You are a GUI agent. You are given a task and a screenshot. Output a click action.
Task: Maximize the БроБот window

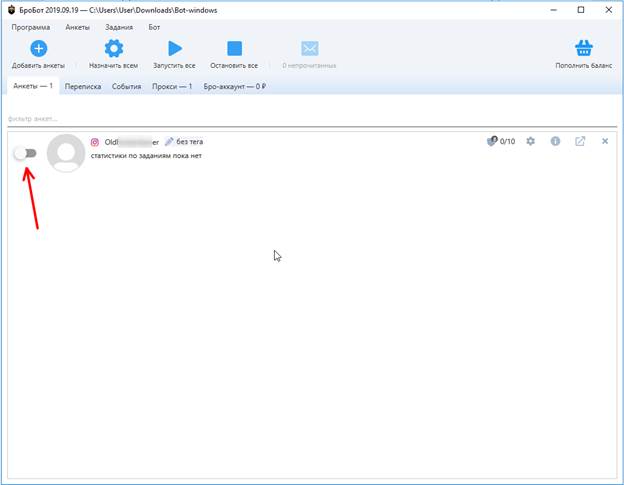point(581,10)
